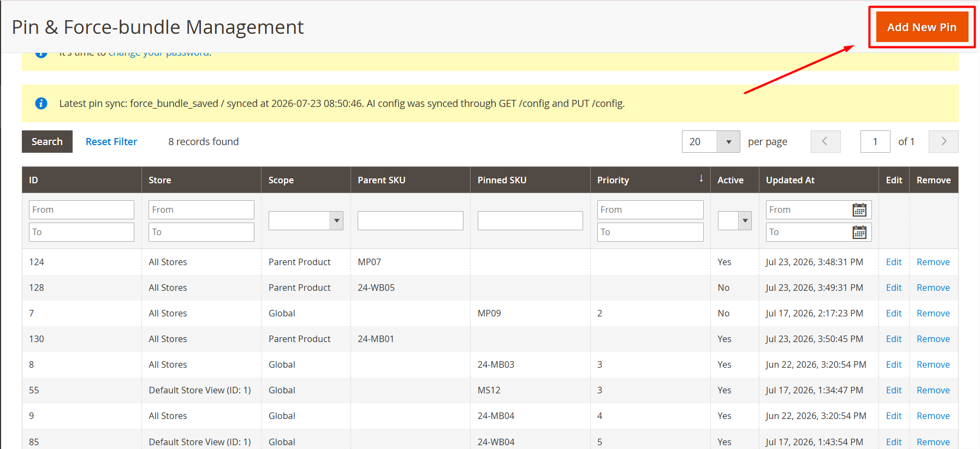Reset the grid filter
Viewport: 980px width, 449px height.
pos(111,142)
